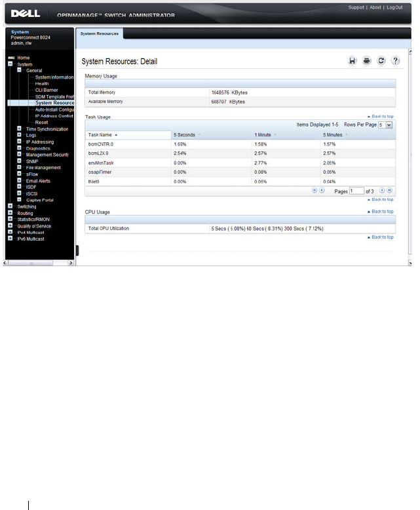Expand Time Synchronization node
The image size is (420, 510).
(x=19, y=128)
